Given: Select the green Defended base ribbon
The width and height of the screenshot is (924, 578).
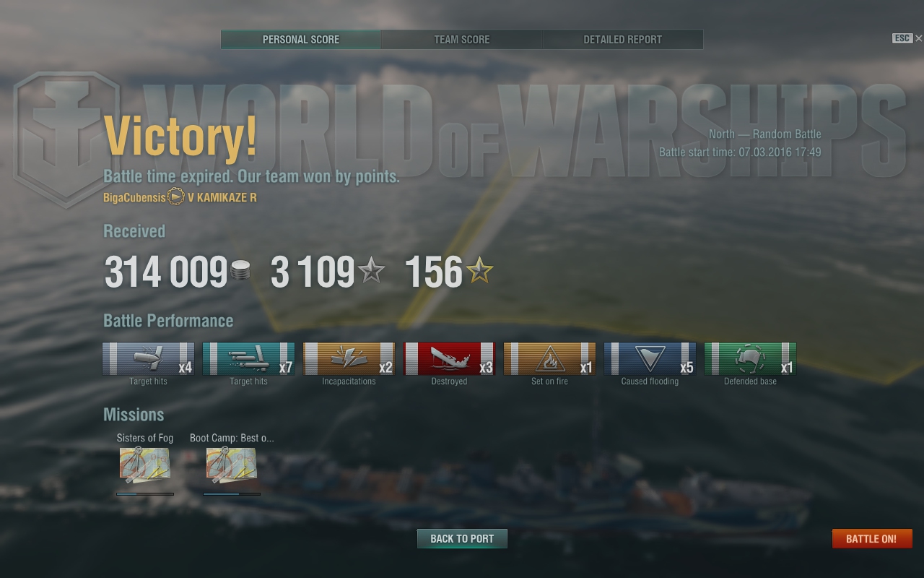Looking at the screenshot, I should (750, 358).
